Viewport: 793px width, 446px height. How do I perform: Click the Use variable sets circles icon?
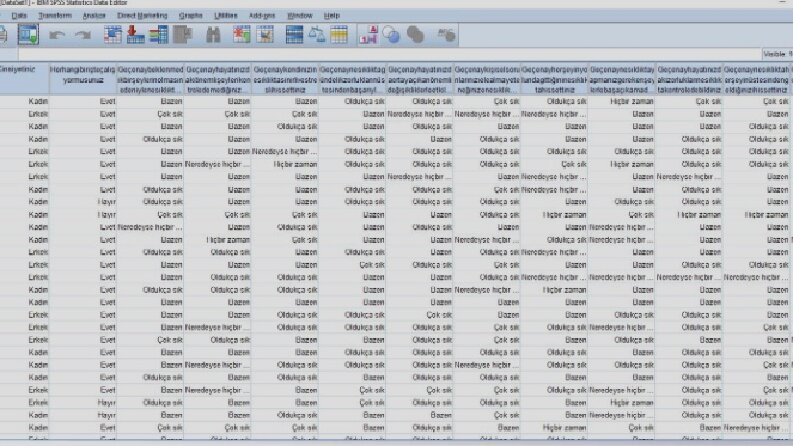391,34
